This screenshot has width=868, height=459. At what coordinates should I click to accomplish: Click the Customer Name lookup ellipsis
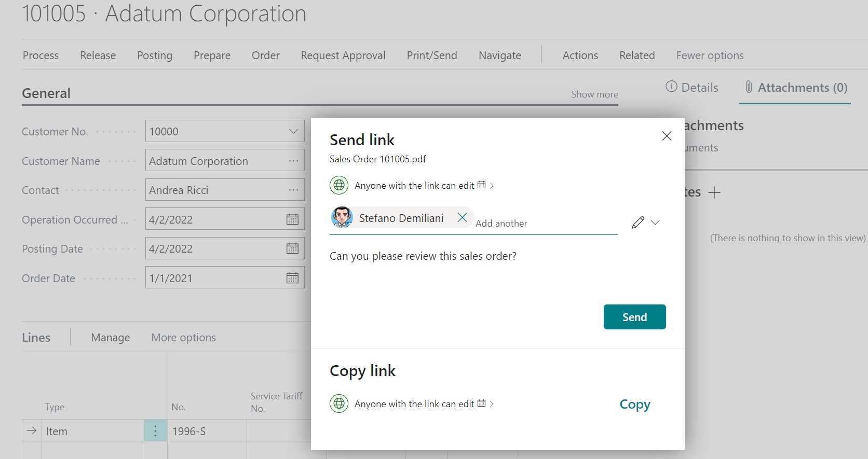click(293, 161)
